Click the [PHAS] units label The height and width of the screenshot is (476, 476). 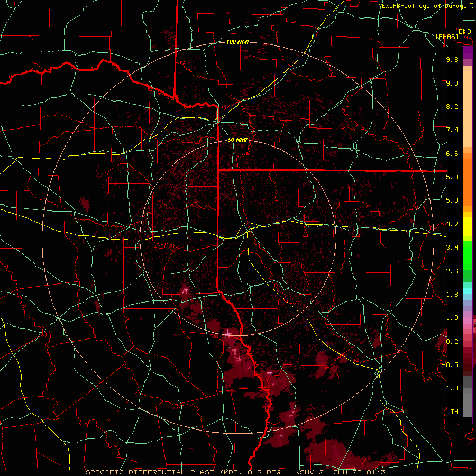pyautogui.click(x=447, y=37)
